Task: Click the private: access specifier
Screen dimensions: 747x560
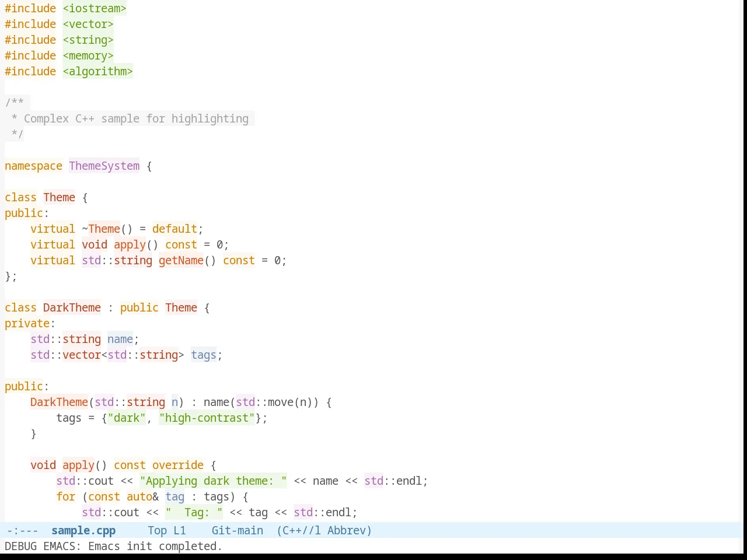Action: pos(30,323)
